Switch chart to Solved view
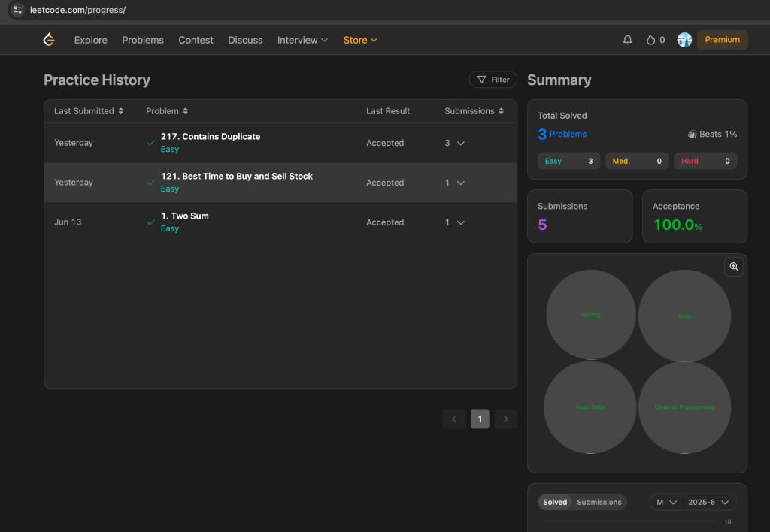Screen dimensions: 770x532 click(x=555, y=502)
